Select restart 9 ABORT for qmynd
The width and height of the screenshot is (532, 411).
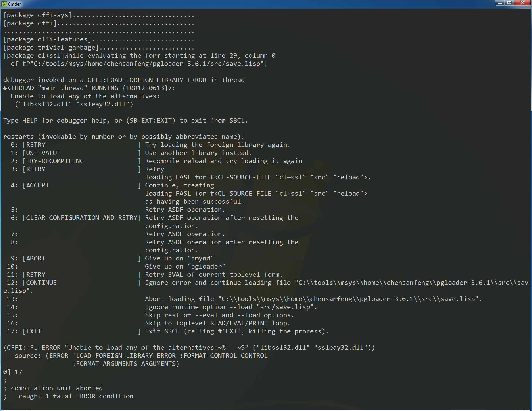coord(34,258)
